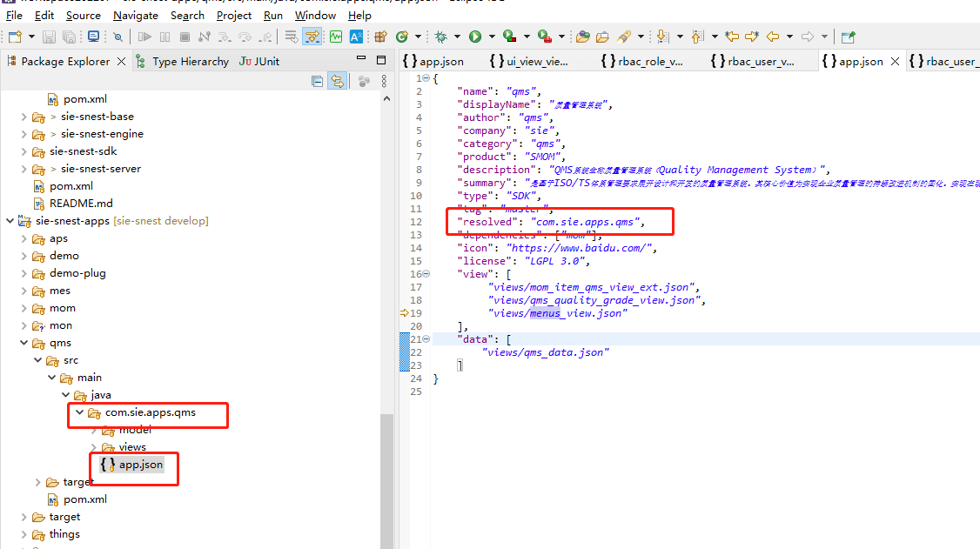Click the Save icon in toolbar
This screenshot has height=549, width=980.
[49, 37]
